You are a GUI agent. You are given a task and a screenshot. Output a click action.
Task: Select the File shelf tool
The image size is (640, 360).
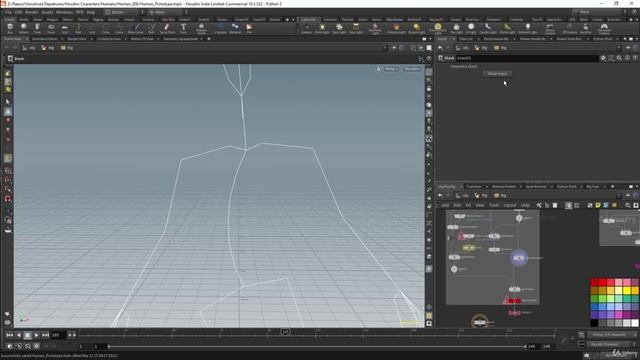pos(249,28)
